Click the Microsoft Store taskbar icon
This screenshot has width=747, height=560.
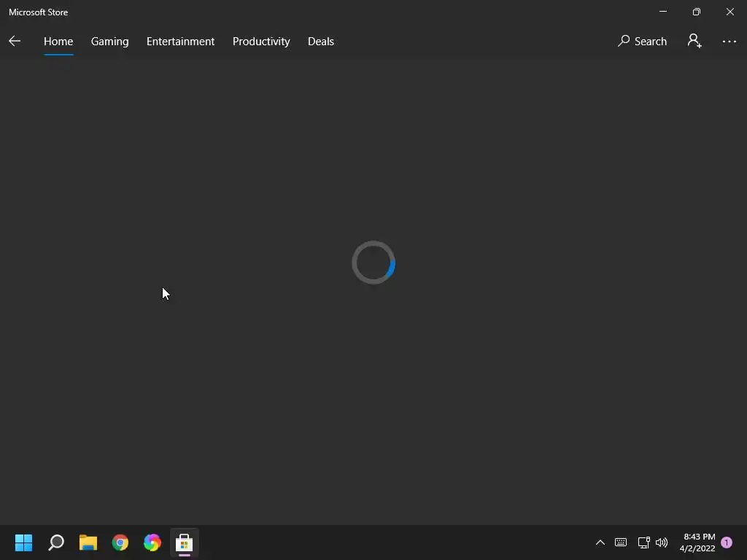click(184, 542)
